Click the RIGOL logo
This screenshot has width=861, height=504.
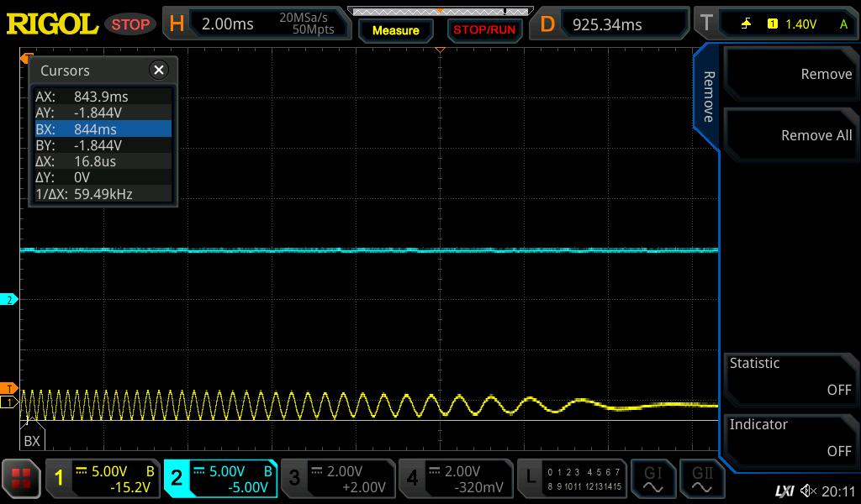tap(52, 24)
